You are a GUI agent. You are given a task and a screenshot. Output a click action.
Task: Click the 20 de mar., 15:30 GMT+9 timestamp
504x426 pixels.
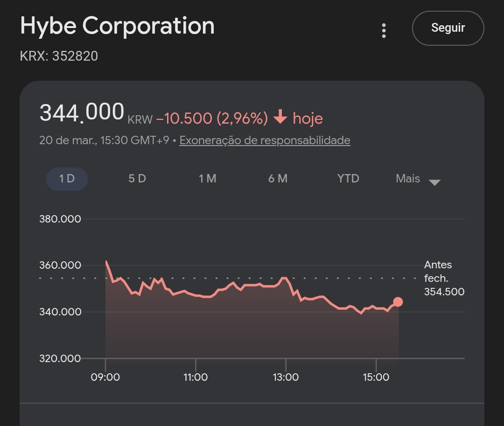(x=104, y=140)
